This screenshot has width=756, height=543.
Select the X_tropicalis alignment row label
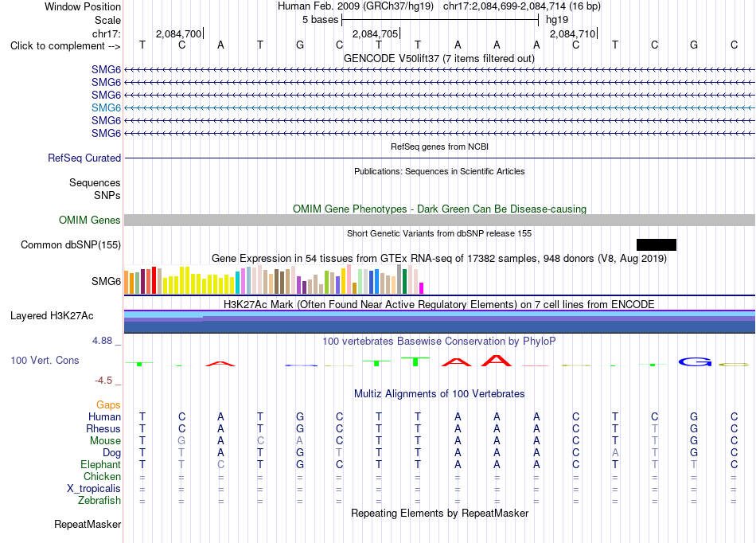pos(94,489)
